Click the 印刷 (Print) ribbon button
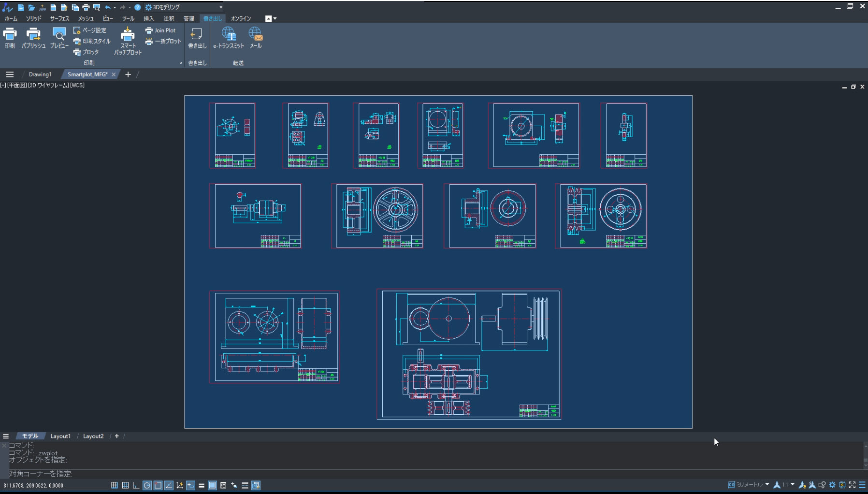The height and width of the screenshot is (494, 868). 10,38
